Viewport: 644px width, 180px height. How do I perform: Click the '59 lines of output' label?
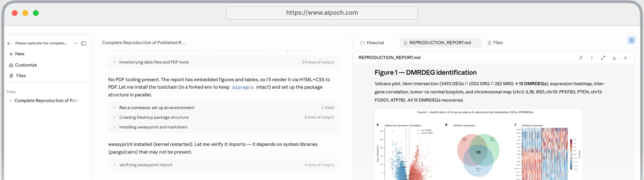pyautogui.click(x=318, y=62)
